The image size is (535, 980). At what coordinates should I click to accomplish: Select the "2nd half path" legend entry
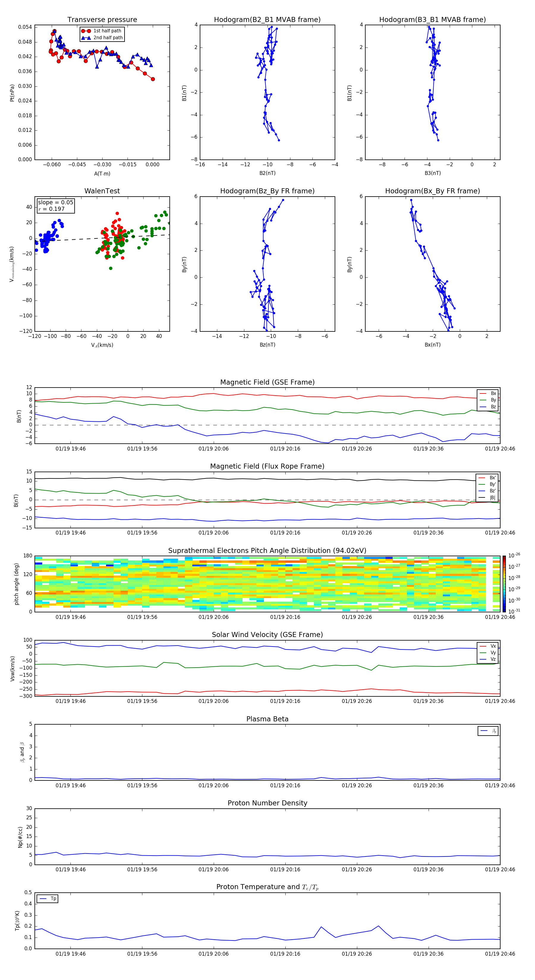[103, 38]
